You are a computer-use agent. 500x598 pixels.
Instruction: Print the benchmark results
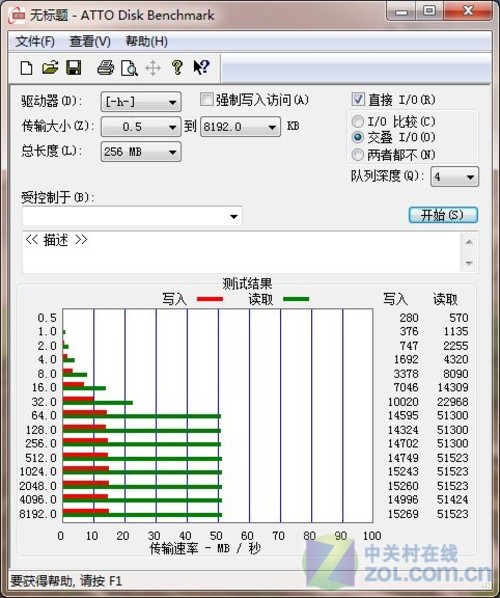tap(105, 68)
